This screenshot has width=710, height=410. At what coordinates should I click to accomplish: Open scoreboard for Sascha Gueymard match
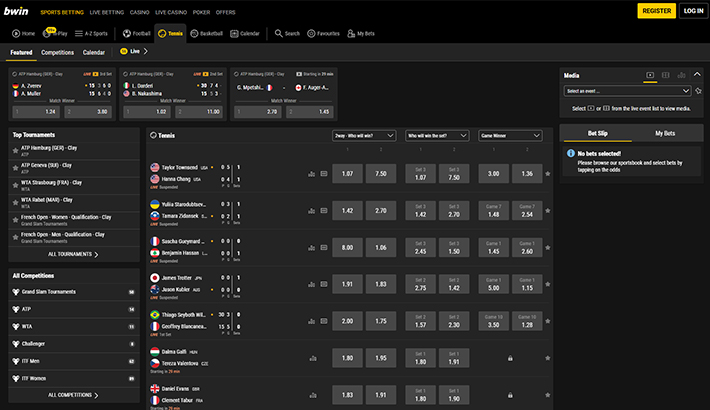coord(324,247)
